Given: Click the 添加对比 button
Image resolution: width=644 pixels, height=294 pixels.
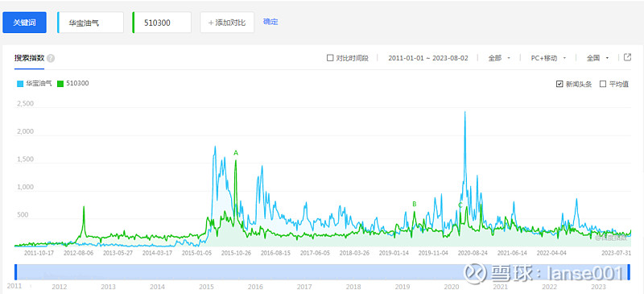Looking at the screenshot, I should pyautogui.click(x=227, y=23).
